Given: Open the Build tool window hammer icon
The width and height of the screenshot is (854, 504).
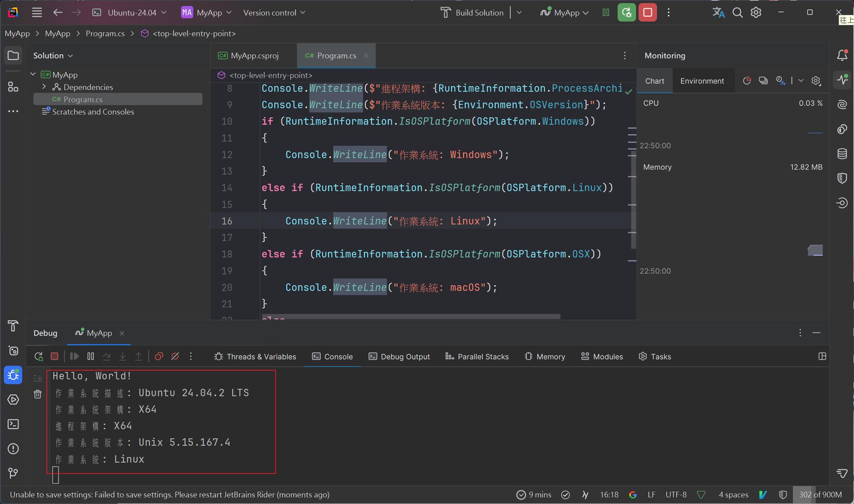Looking at the screenshot, I should [13, 326].
